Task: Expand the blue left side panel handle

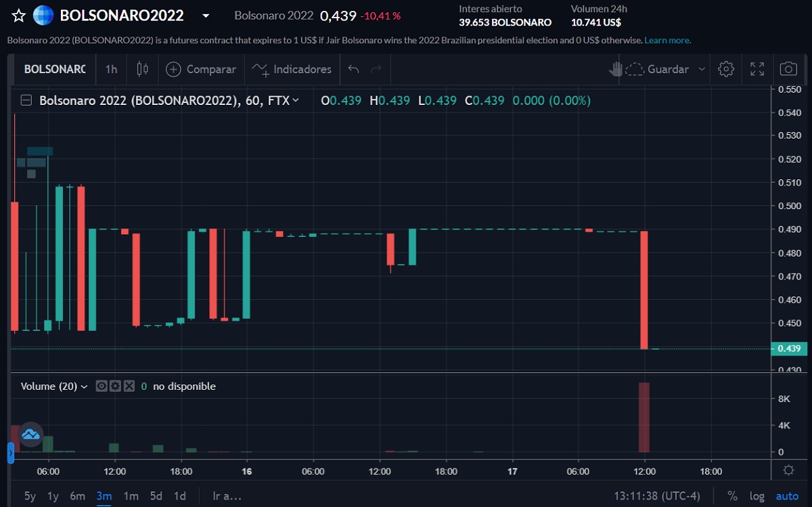Action: (x=11, y=452)
